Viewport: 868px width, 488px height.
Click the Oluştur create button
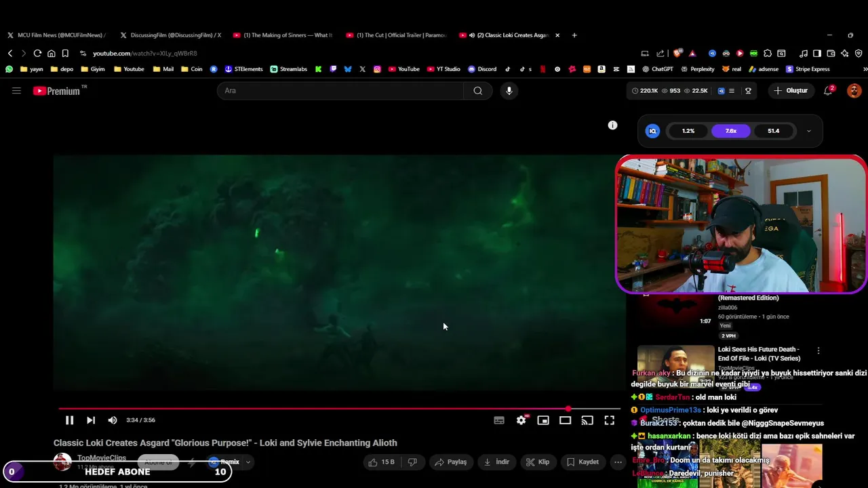(791, 91)
